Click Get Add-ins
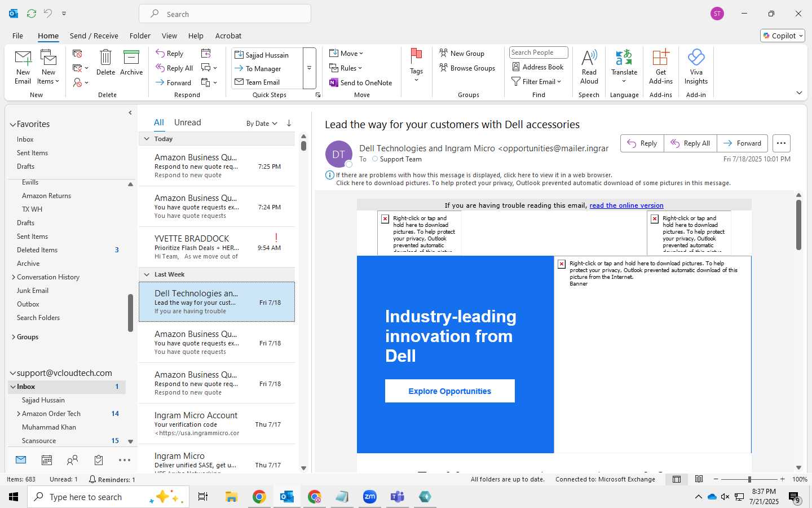812x508 pixels. [x=661, y=67]
